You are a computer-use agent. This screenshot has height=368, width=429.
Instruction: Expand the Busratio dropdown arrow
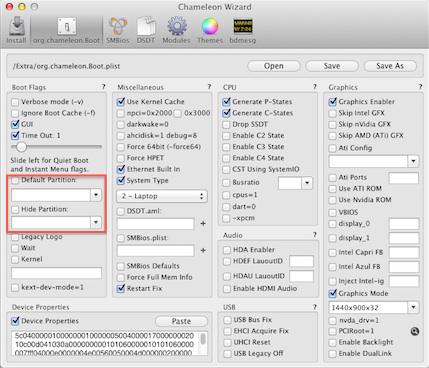point(307,183)
